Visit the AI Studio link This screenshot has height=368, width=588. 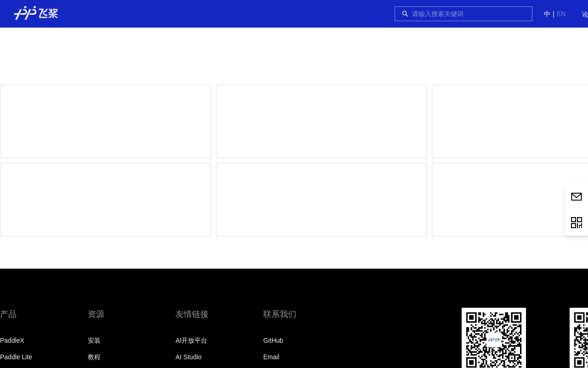pyautogui.click(x=188, y=357)
